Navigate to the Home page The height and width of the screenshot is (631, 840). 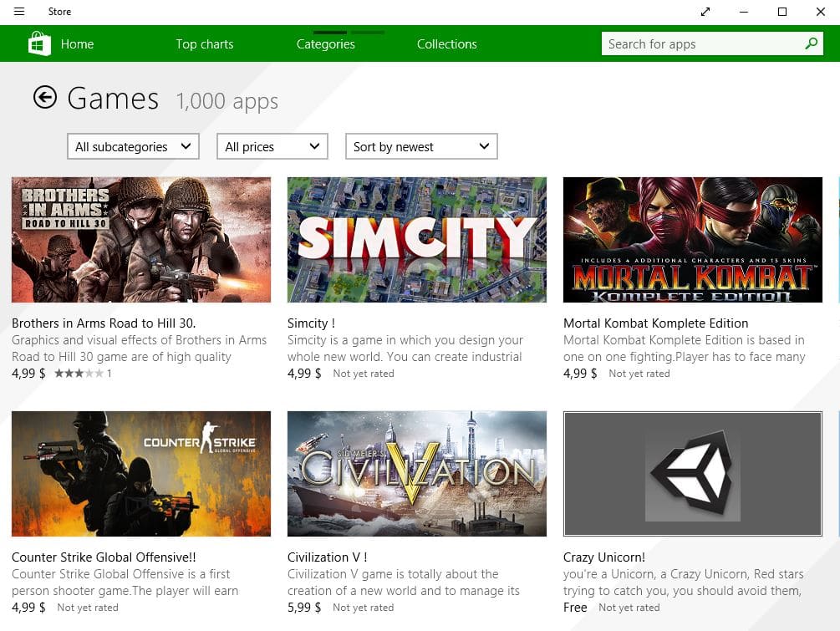(x=79, y=43)
